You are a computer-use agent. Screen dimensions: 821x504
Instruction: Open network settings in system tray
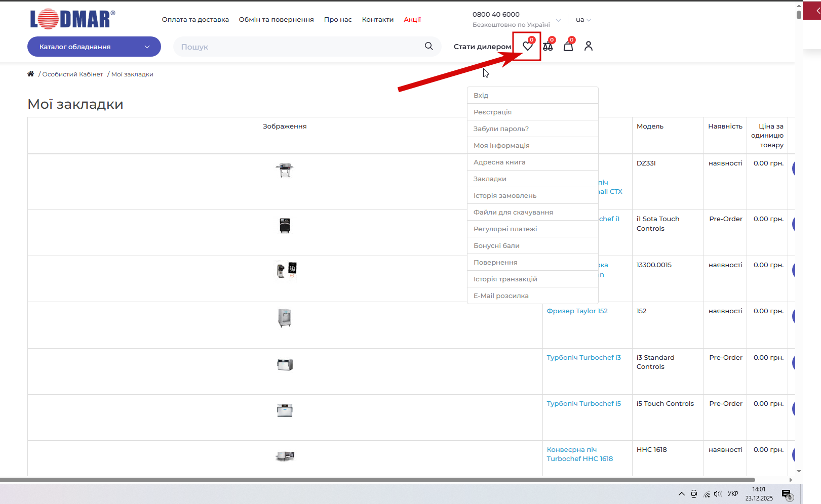(x=707, y=494)
